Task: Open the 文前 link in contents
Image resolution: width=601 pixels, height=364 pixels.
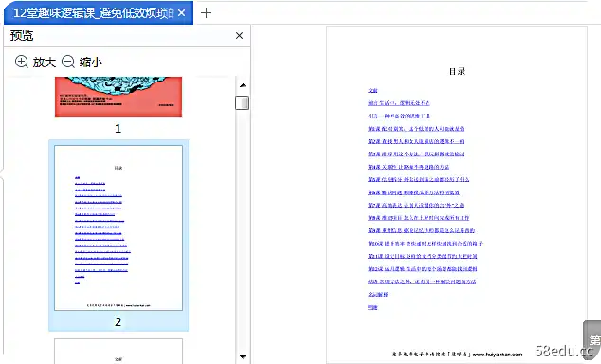Action: 373,90
